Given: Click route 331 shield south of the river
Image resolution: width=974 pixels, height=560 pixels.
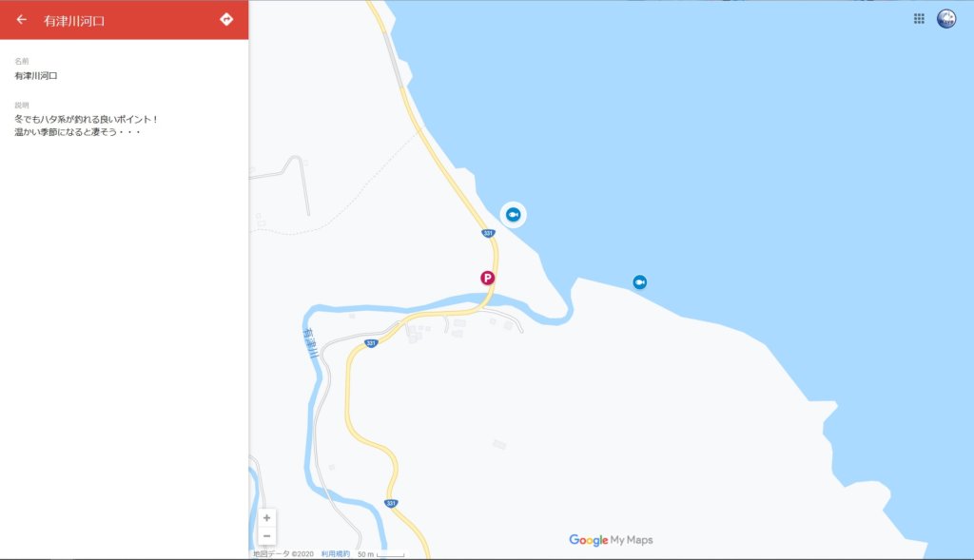Looking at the screenshot, I should coord(371,343).
